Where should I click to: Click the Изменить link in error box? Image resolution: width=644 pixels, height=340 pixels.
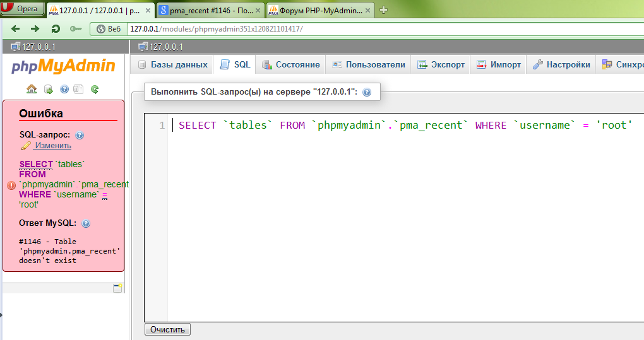pyautogui.click(x=52, y=146)
